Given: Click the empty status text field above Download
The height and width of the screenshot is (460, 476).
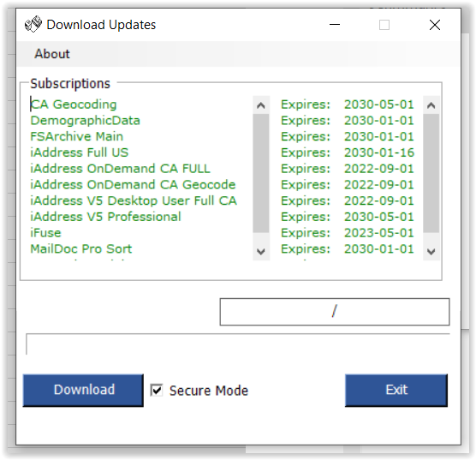Looking at the screenshot, I should tap(238, 344).
